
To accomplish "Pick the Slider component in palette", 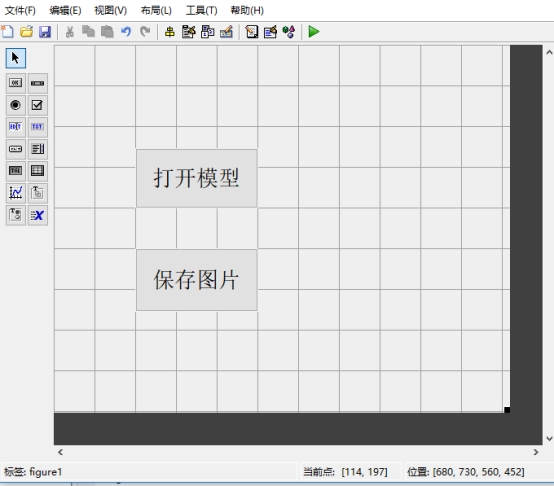I will click(x=37, y=83).
